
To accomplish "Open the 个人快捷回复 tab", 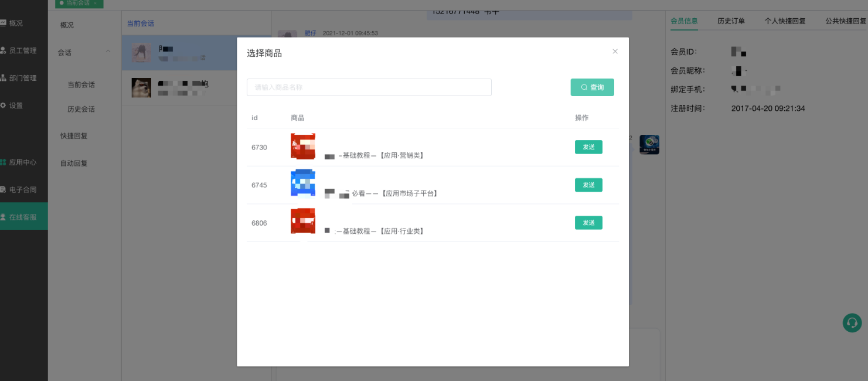I will pyautogui.click(x=785, y=21).
